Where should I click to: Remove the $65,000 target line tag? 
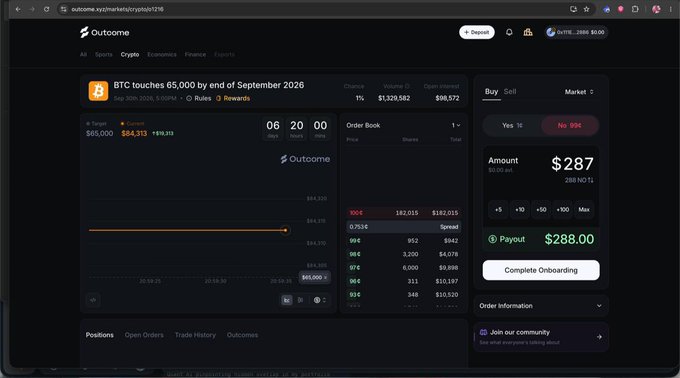325,277
